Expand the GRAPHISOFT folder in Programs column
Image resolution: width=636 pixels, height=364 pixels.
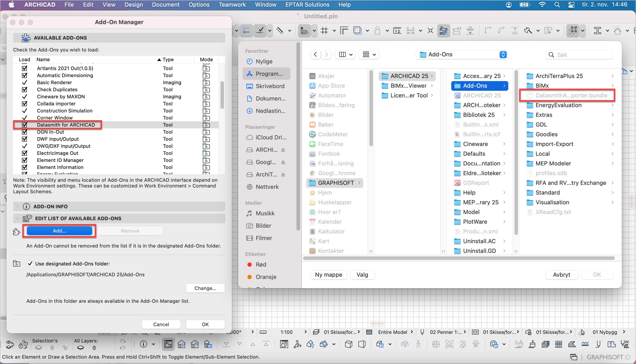click(359, 183)
